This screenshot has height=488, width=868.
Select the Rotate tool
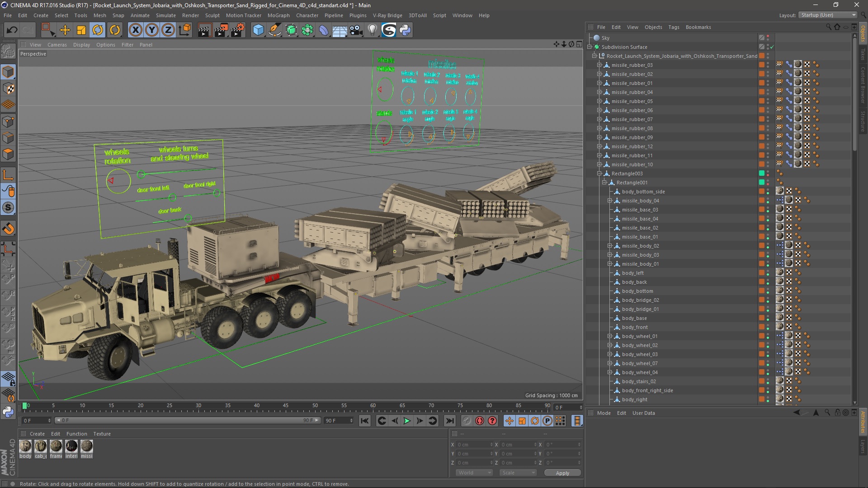pos(98,30)
